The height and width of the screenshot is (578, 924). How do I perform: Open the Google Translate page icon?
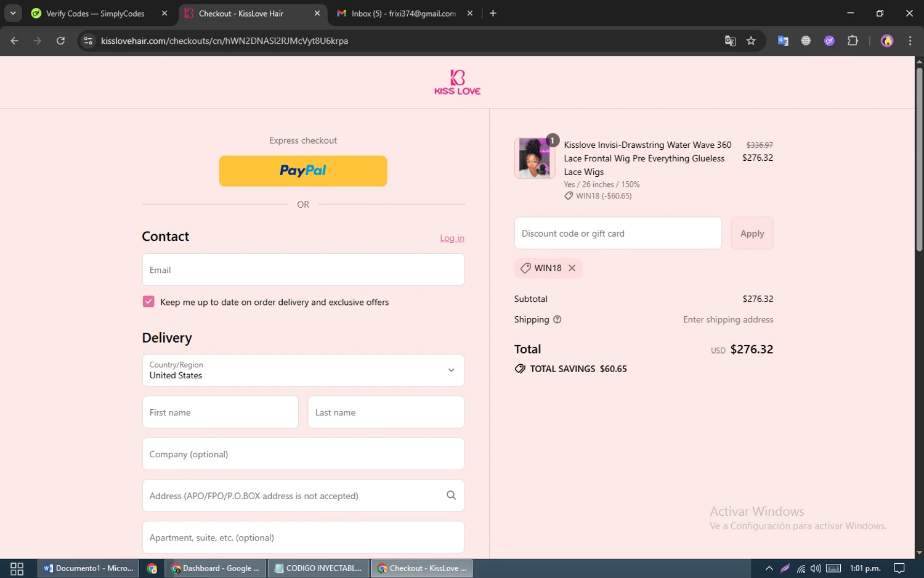point(731,41)
